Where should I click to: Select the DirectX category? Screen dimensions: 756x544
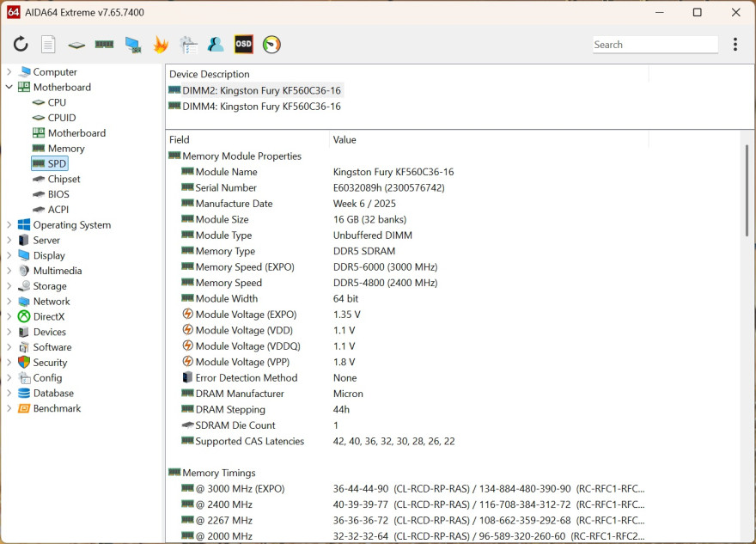click(41, 317)
